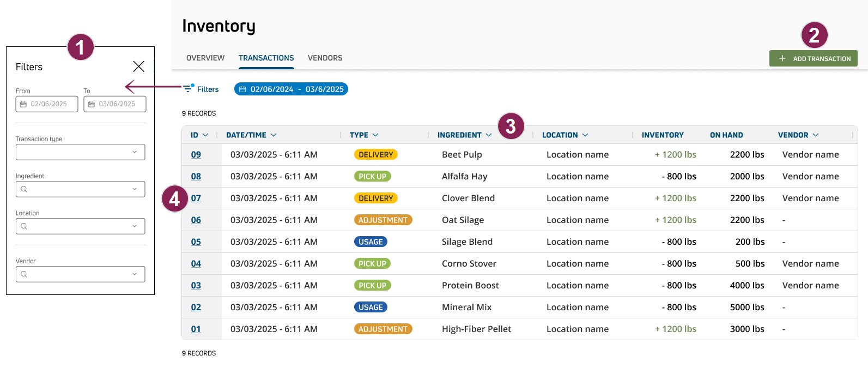Image resolution: width=868 pixels, height=386 pixels.
Task: Expand the Ingredient filter dropdown arrow
Action: pos(135,189)
